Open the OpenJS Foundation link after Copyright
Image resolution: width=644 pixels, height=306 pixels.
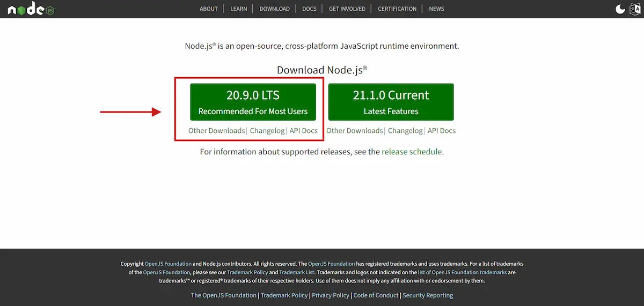click(168, 264)
